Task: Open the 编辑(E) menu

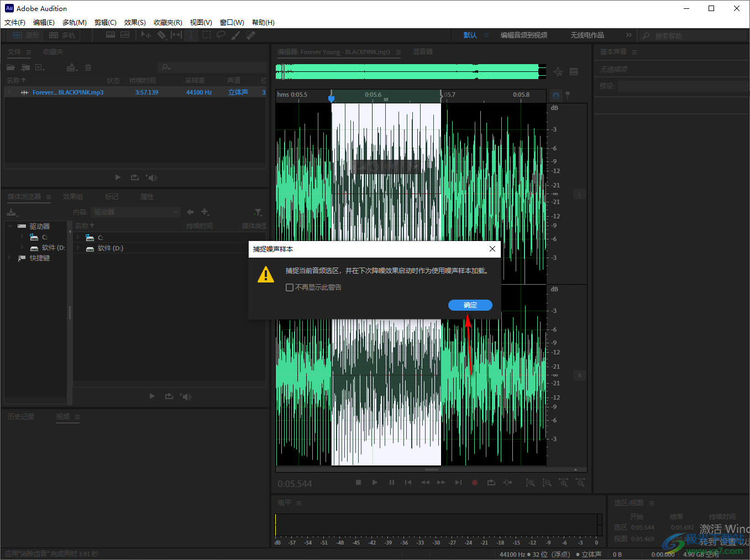Action: pyautogui.click(x=44, y=23)
